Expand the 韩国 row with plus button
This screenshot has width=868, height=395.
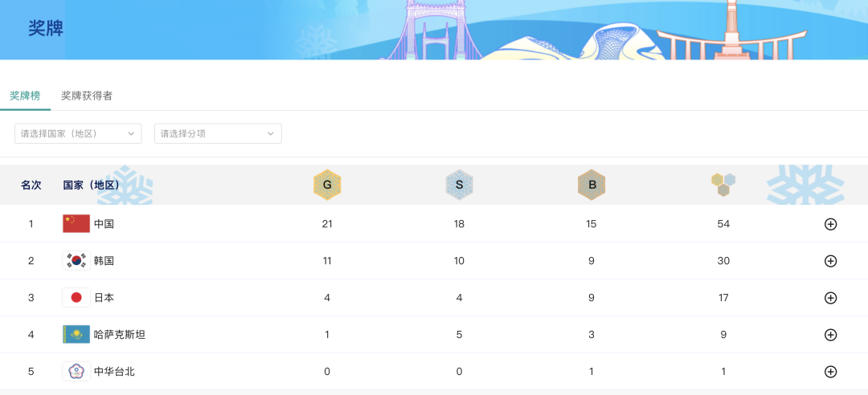click(x=831, y=261)
